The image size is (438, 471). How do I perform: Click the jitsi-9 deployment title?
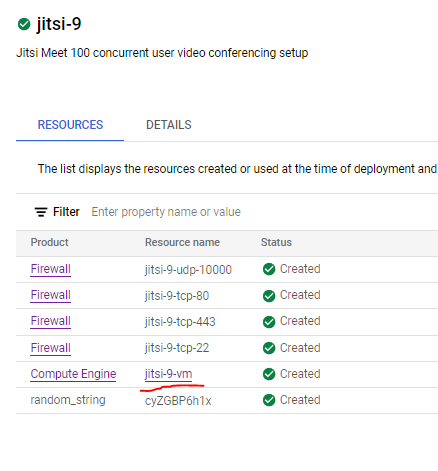[59, 24]
